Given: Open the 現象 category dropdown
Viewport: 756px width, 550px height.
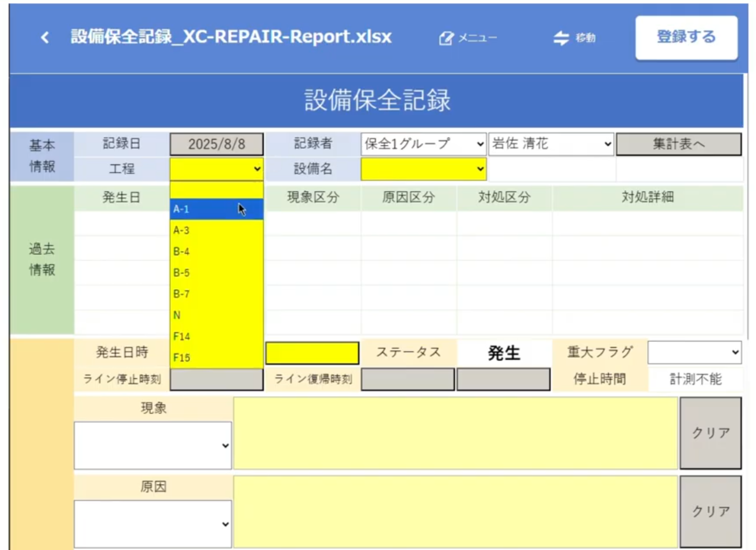Looking at the screenshot, I should [x=153, y=445].
